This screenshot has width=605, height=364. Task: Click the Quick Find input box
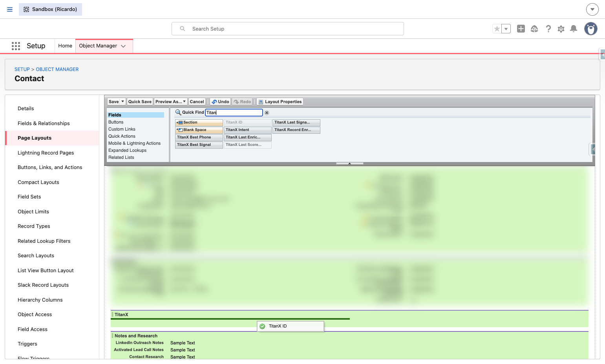coord(234,113)
